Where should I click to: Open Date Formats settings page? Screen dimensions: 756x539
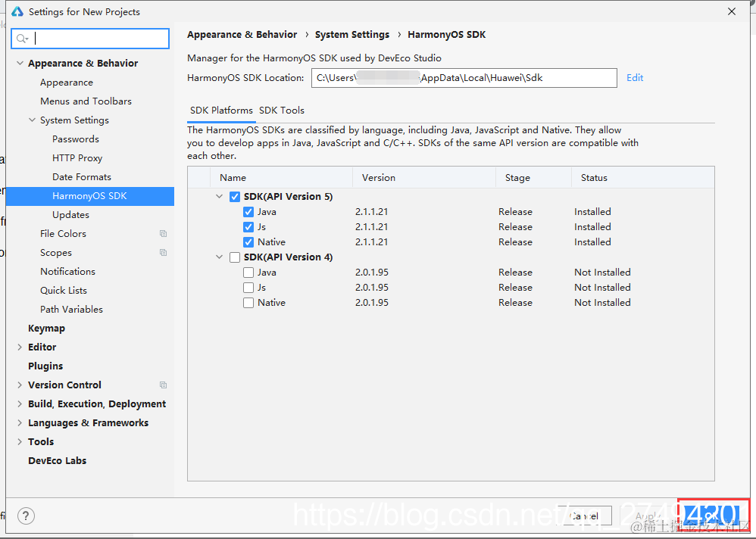coord(82,177)
